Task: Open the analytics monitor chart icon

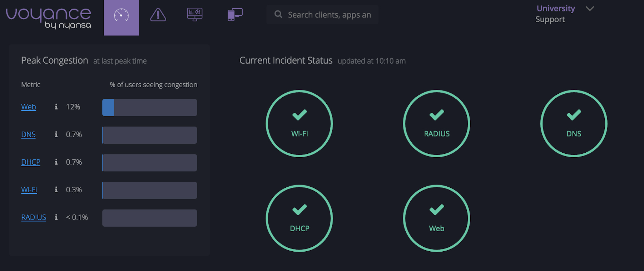Action: [x=195, y=15]
